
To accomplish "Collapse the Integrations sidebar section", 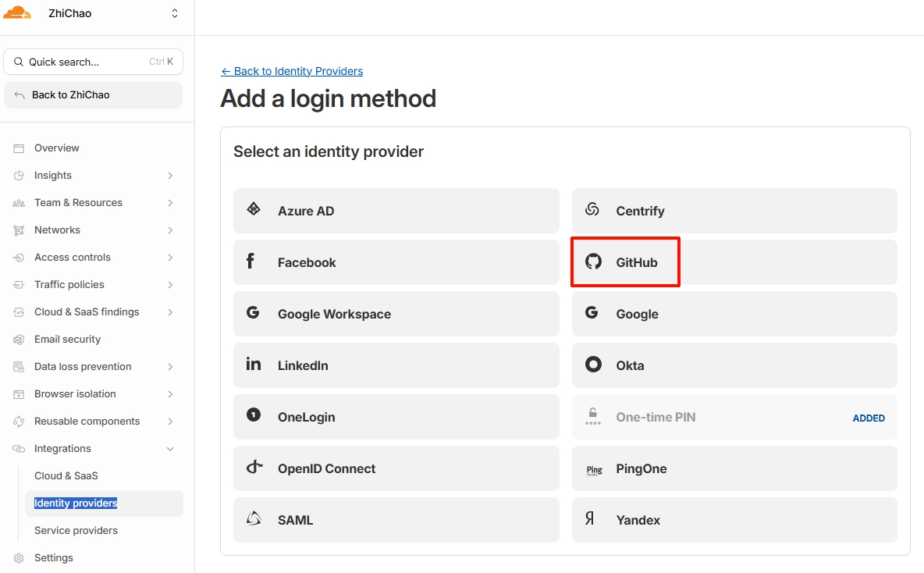I will 170,449.
